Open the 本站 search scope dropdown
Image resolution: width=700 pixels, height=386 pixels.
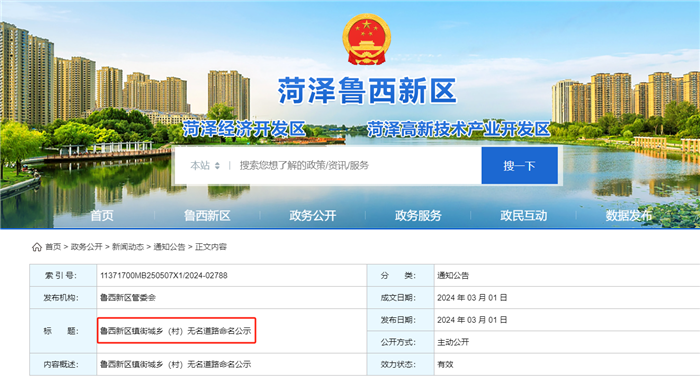click(205, 166)
